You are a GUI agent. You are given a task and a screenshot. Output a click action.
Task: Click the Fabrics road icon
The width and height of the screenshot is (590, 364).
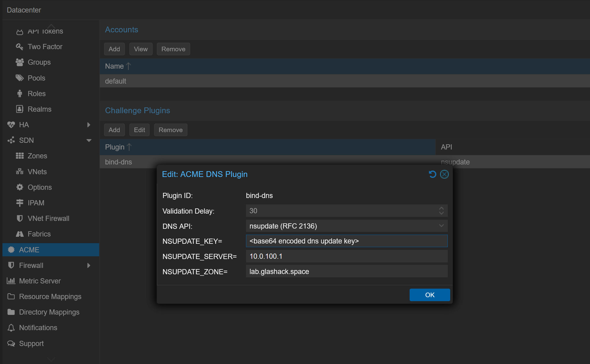20,234
